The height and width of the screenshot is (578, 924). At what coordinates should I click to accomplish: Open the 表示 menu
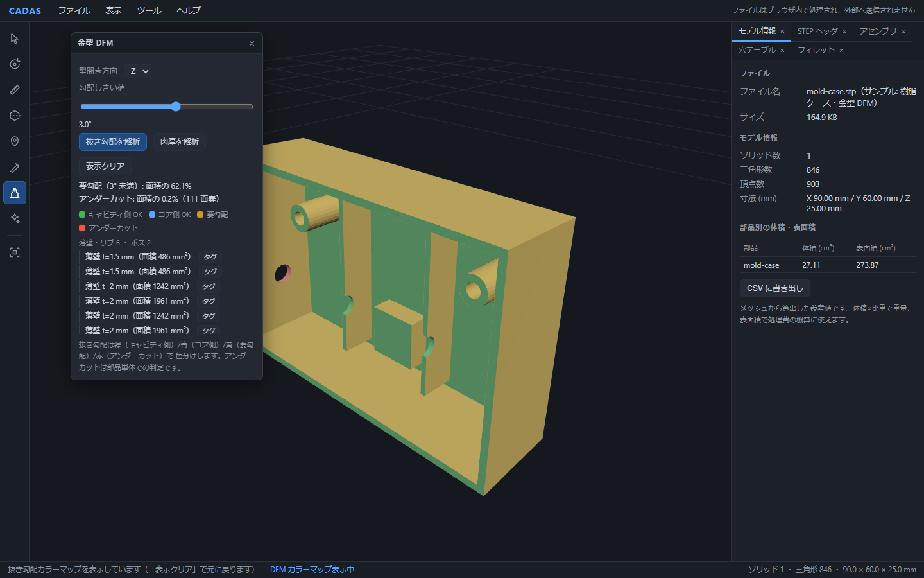tap(114, 10)
